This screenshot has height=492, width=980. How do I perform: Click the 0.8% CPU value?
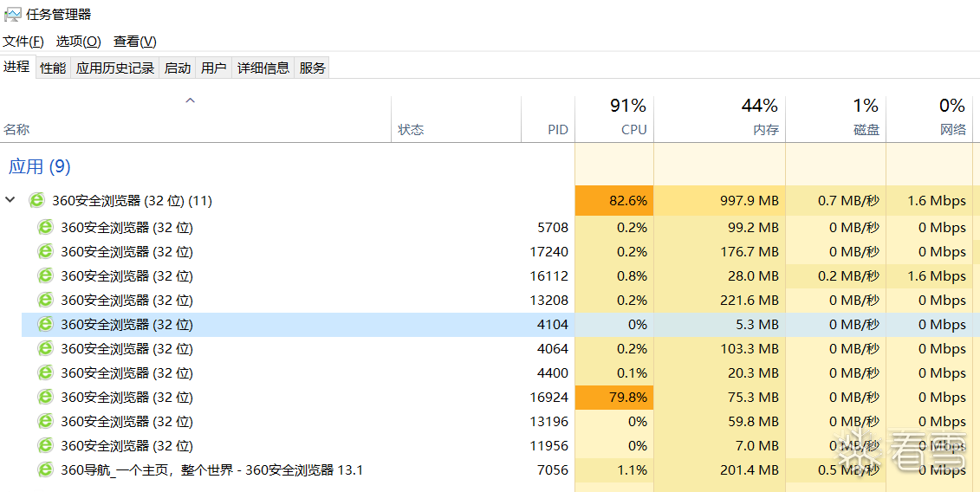click(x=632, y=275)
